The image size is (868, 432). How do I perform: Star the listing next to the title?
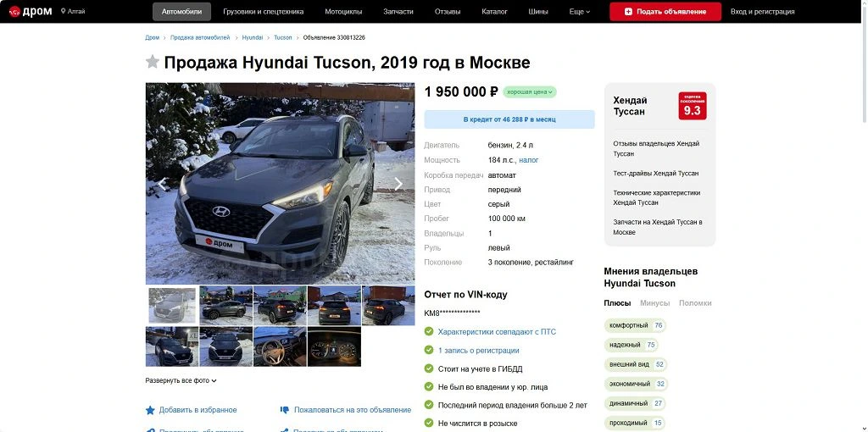pos(153,62)
